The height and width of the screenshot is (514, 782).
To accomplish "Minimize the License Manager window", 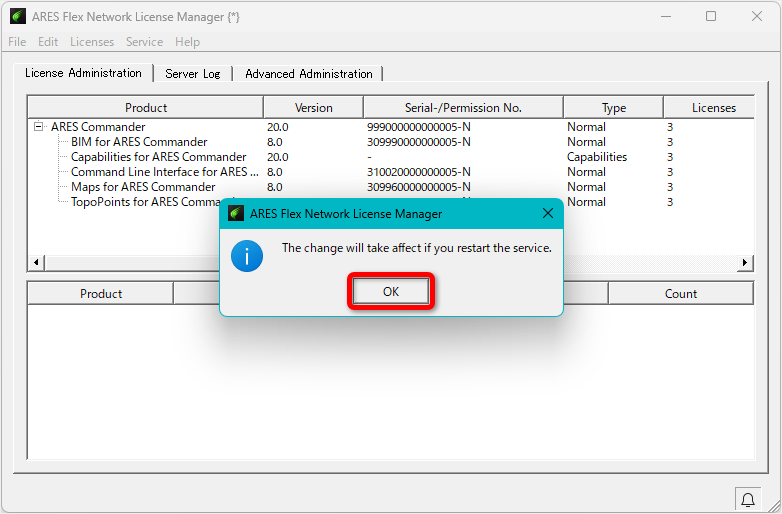I will tap(666, 16).
